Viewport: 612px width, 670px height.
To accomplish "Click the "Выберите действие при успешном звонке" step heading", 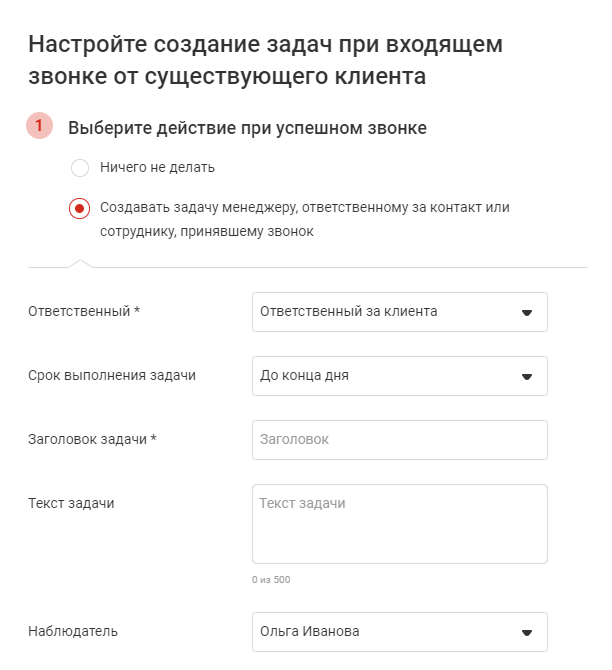I will point(247,128).
